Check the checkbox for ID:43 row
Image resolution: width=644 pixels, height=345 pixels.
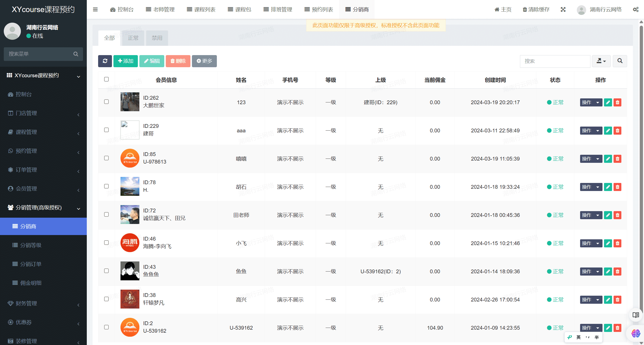pyautogui.click(x=106, y=271)
